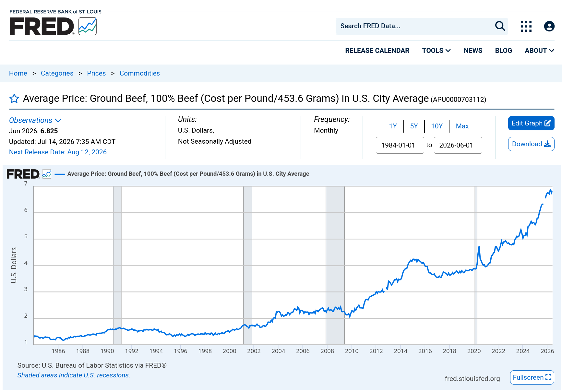Click the FRED logo in header
The height and width of the screenshot is (392, 562).
53,26
